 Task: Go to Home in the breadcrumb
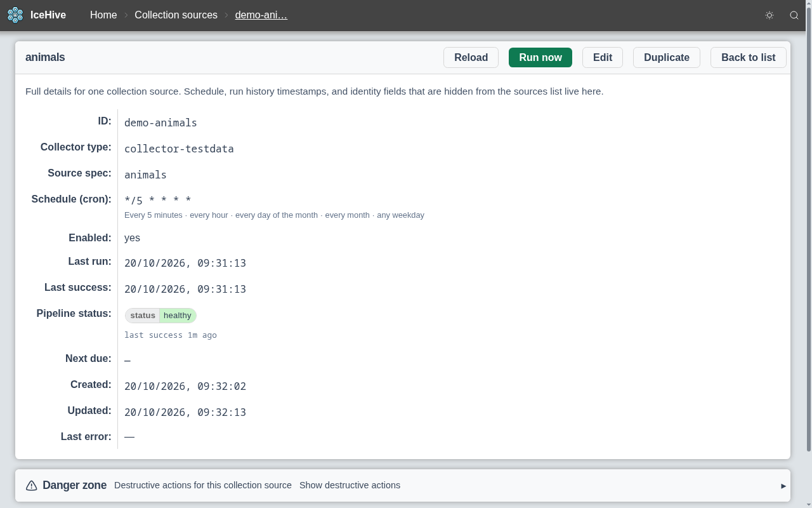[103, 15]
